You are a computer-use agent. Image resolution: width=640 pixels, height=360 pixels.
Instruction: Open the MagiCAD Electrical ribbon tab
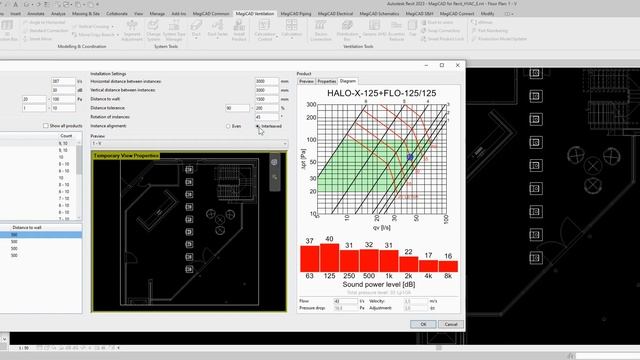click(x=335, y=13)
